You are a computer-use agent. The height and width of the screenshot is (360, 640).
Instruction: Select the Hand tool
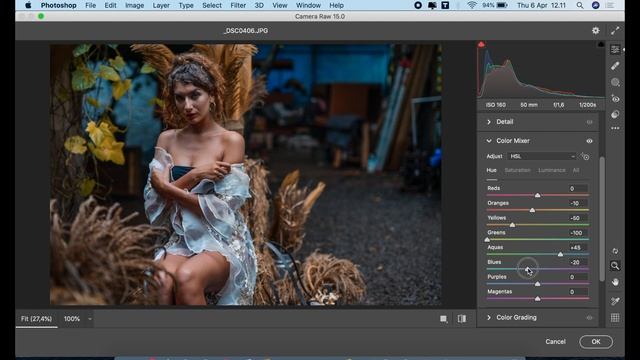pyautogui.click(x=615, y=282)
